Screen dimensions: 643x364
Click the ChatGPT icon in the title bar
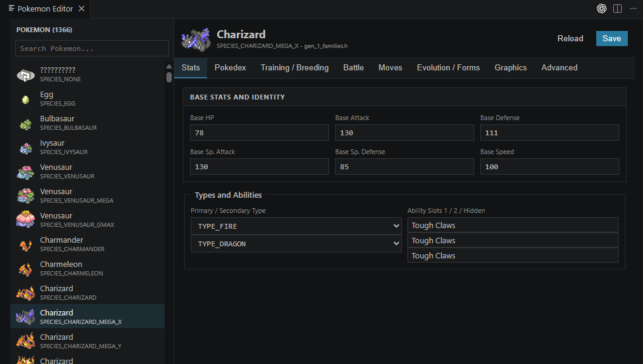(601, 8)
